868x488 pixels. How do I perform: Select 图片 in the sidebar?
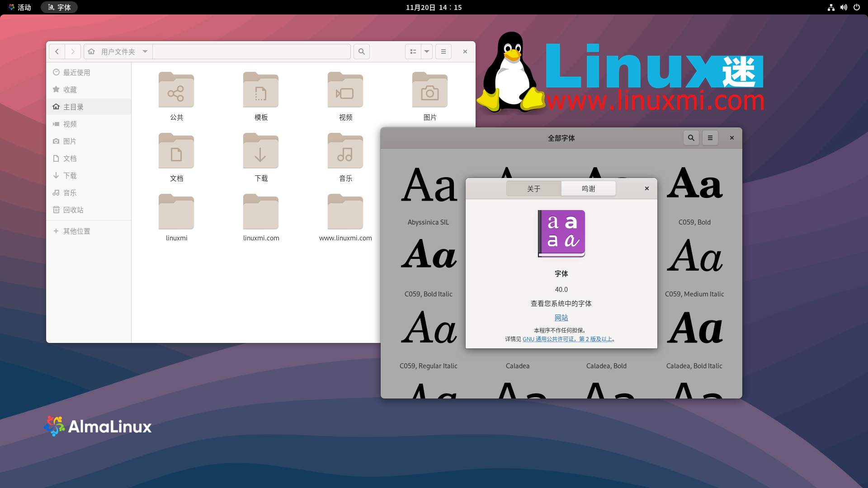pos(89,141)
